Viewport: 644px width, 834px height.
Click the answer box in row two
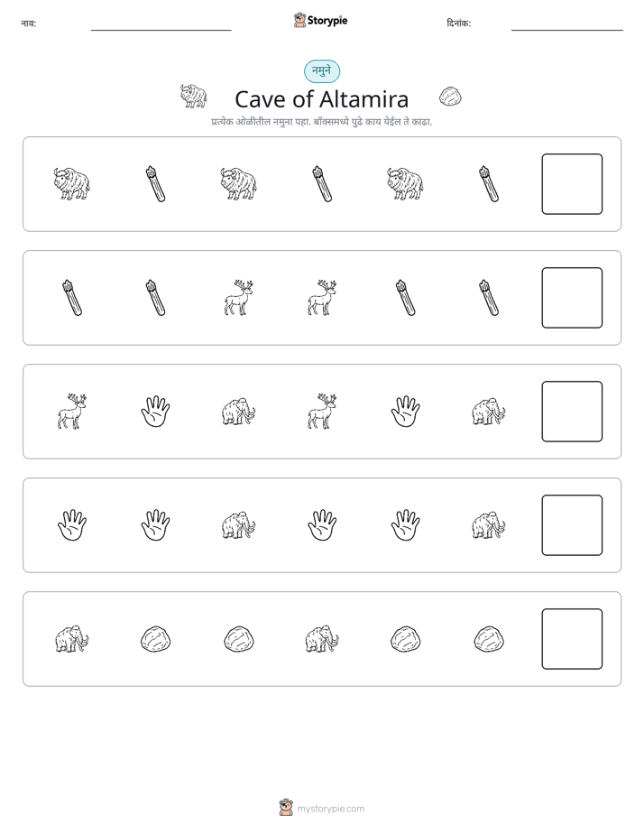[x=572, y=298]
